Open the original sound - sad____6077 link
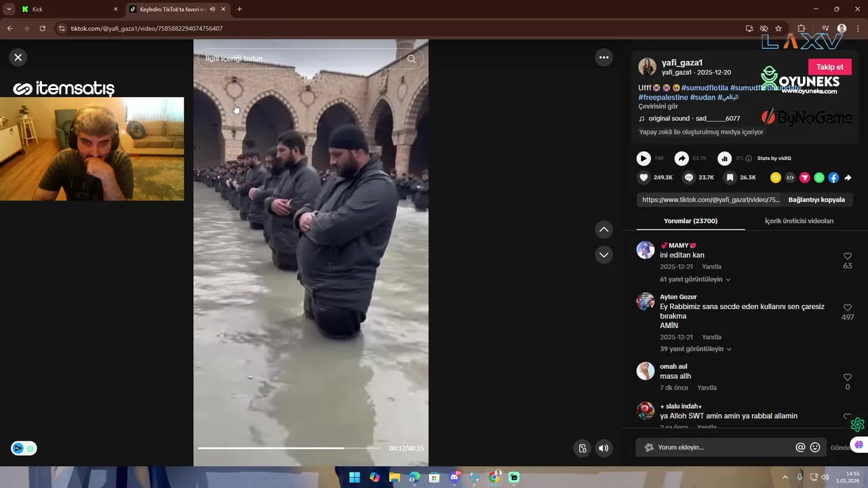The height and width of the screenshot is (488, 868). 694,119
